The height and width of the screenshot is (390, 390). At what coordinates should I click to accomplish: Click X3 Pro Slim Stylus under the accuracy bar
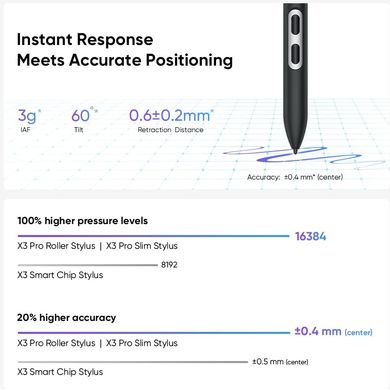pyautogui.click(x=142, y=343)
